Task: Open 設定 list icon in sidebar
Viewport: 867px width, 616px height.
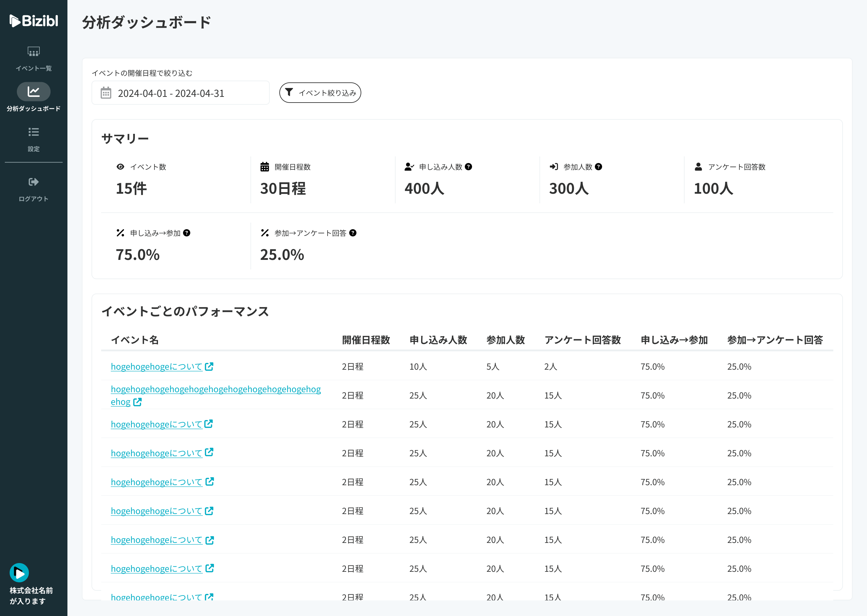Action: point(33,132)
